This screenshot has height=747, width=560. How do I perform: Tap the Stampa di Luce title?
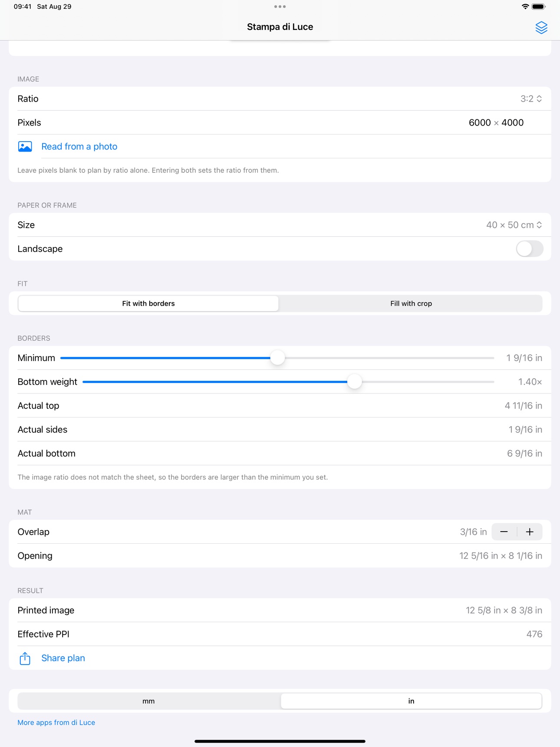tap(280, 27)
